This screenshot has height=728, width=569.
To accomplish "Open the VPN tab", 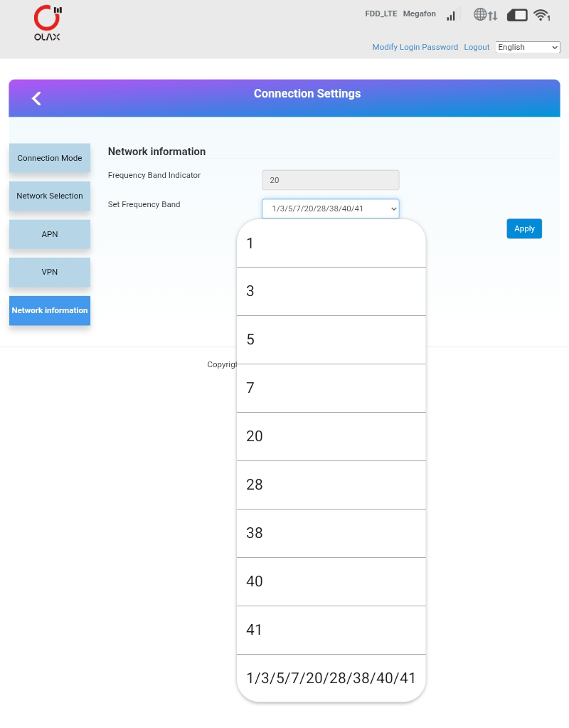I will 50,272.
